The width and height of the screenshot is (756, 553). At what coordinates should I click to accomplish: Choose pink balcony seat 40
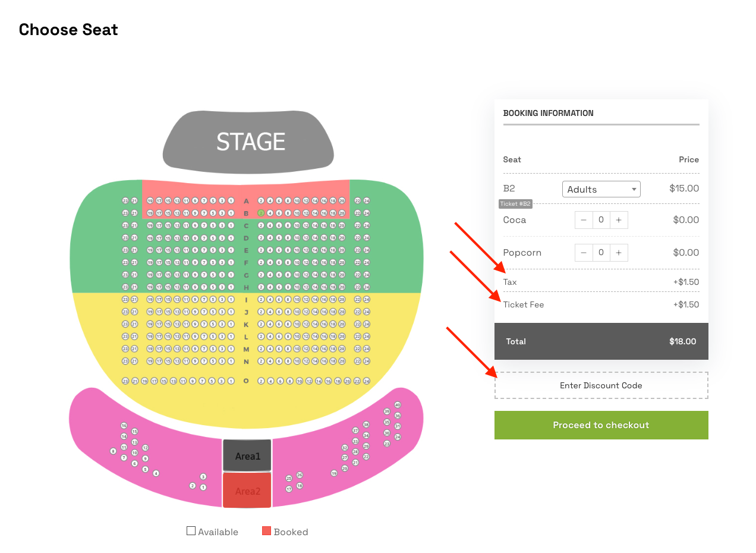(398, 405)
